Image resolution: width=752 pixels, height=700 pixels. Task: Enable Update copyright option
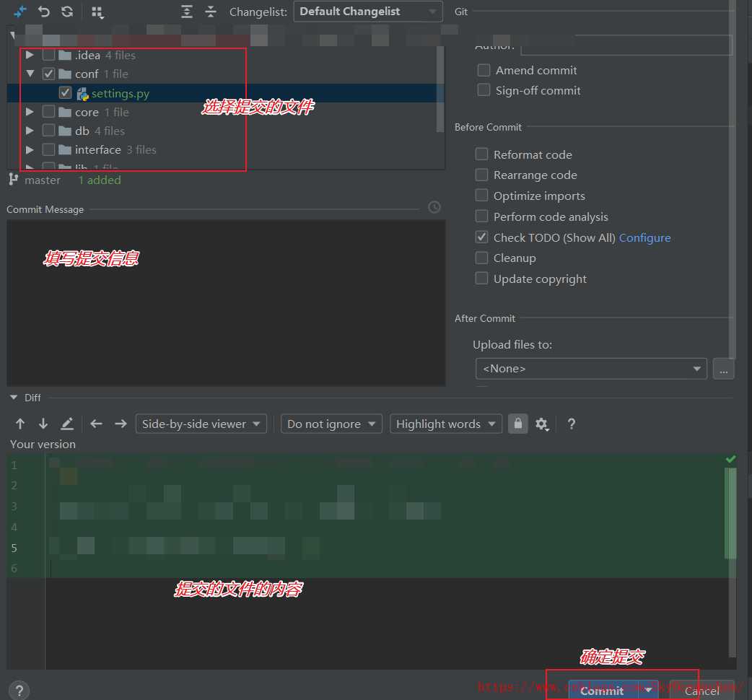(481, 279)
